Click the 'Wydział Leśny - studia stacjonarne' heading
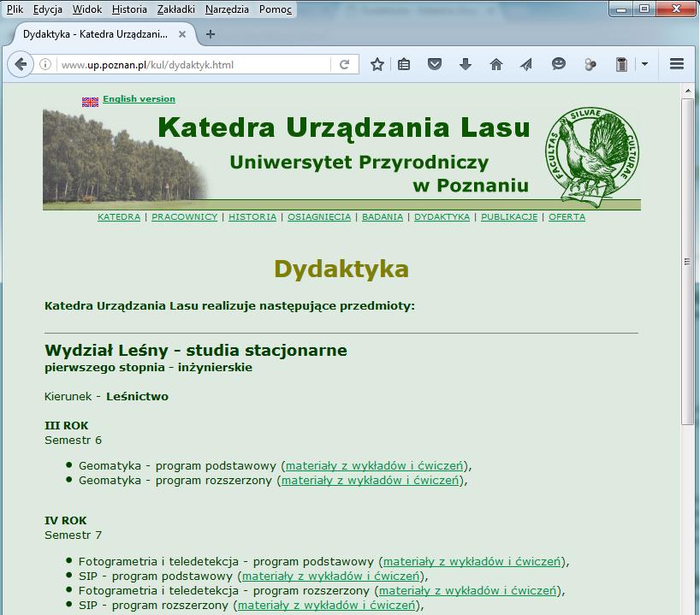This screenshot has width=700, height=615. pos(195,351)
